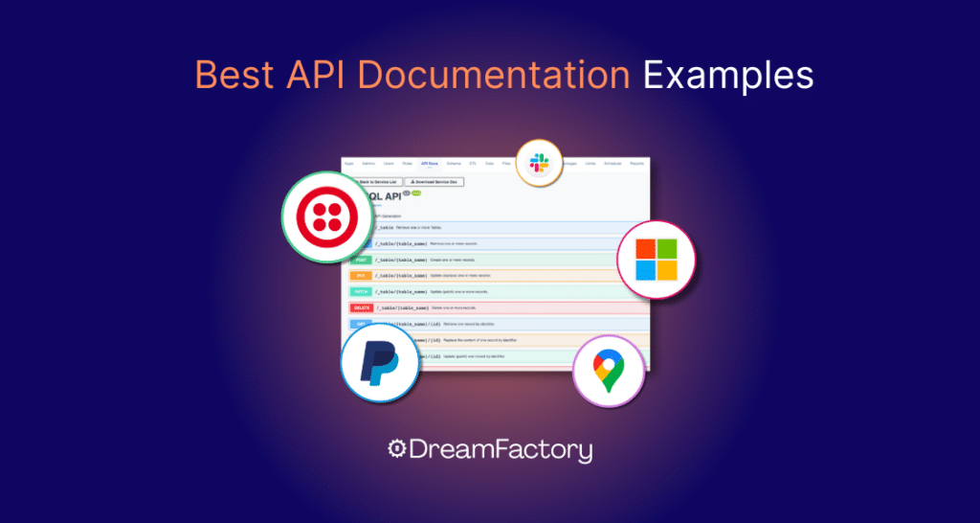Click the green badge beside the API heading
Viewport: 980px width, 523px height.
coord(416,193)
